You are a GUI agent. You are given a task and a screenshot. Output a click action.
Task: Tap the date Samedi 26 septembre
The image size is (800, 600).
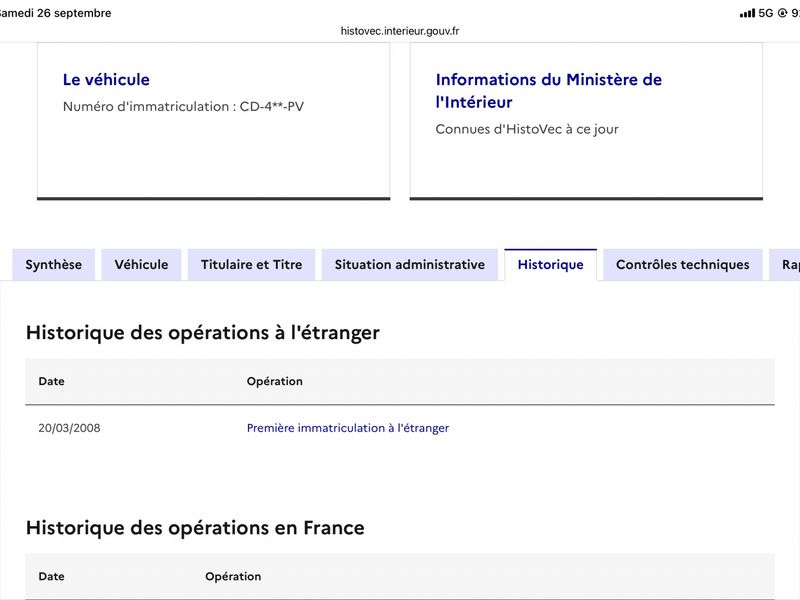pyautogui.click(x=55, y=13)
